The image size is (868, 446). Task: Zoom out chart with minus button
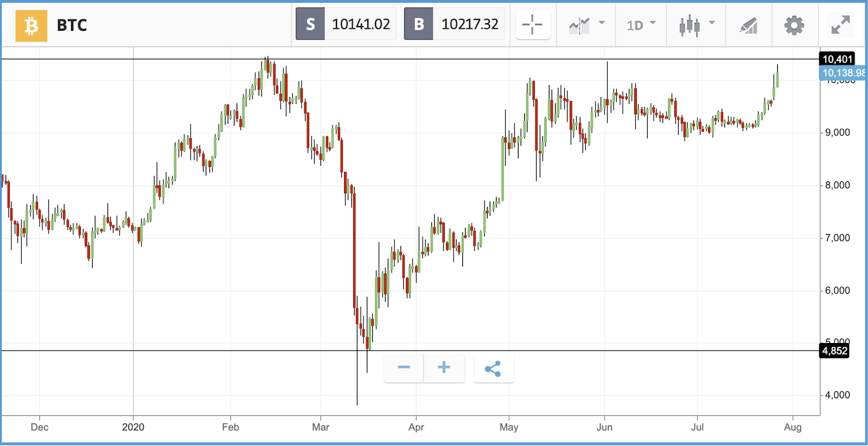coord(404,368)
